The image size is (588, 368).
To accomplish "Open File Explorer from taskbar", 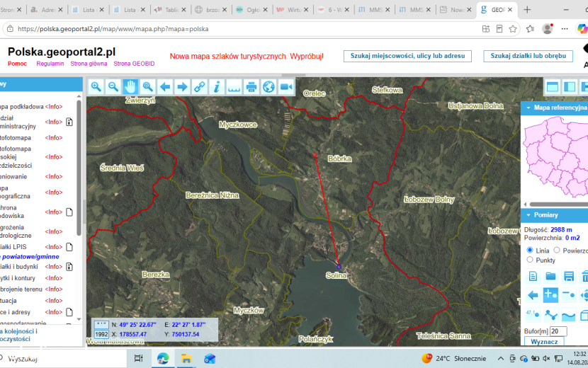I will [186, 359].
